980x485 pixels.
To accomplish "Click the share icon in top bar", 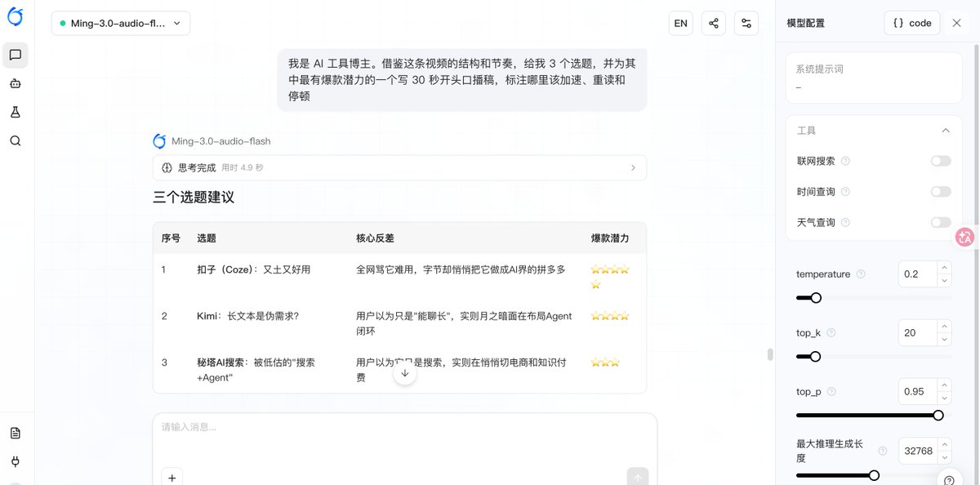I will coord(714,23).
